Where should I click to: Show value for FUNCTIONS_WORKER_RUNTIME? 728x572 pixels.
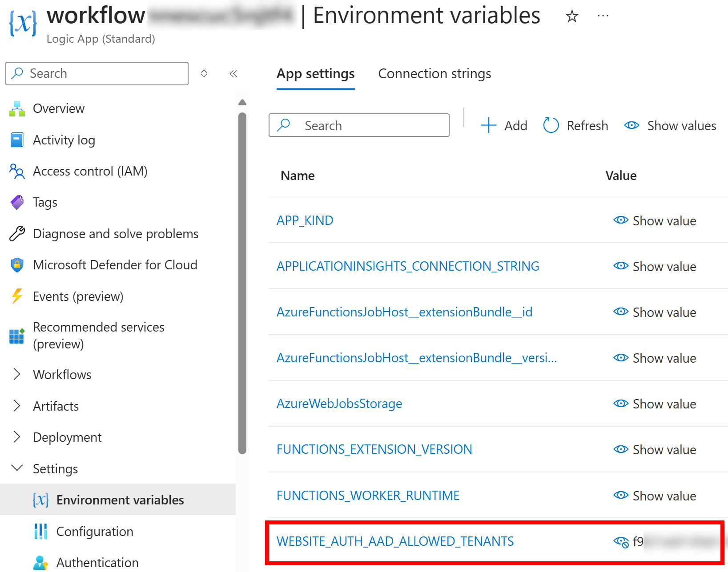click(x=655, y=496)
